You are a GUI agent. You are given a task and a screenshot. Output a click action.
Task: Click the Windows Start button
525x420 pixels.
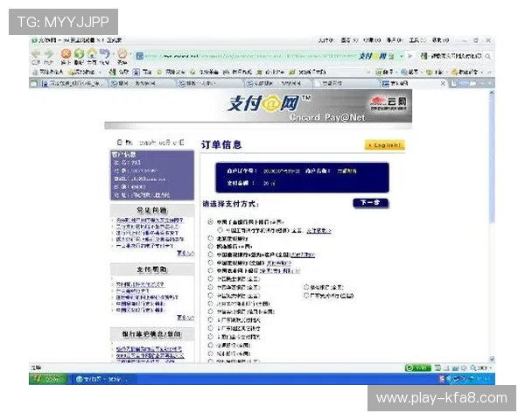[x=48, y=379]
